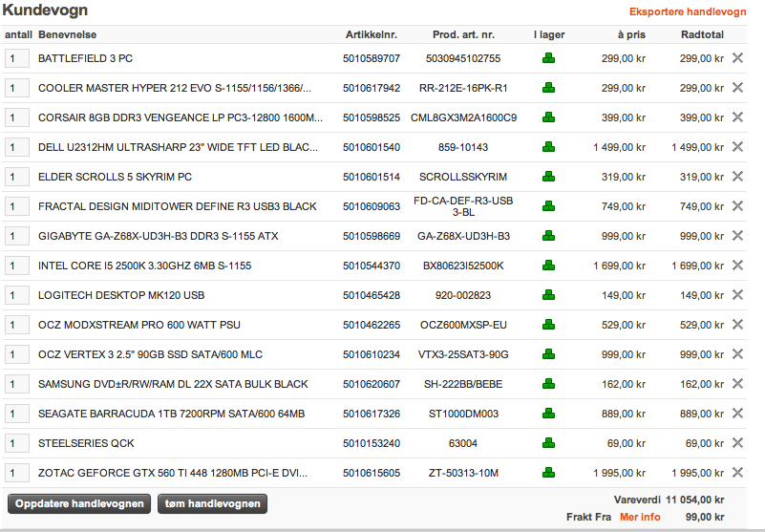Remove INTEL CORE I5 2500K item

737,265
